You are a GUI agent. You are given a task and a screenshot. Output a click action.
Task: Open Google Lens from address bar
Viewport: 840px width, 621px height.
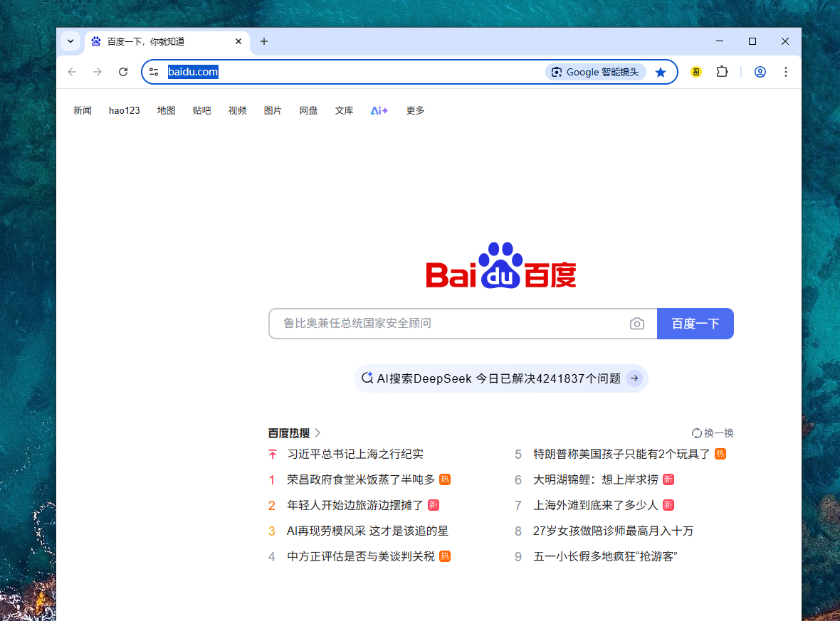point(596,72)
